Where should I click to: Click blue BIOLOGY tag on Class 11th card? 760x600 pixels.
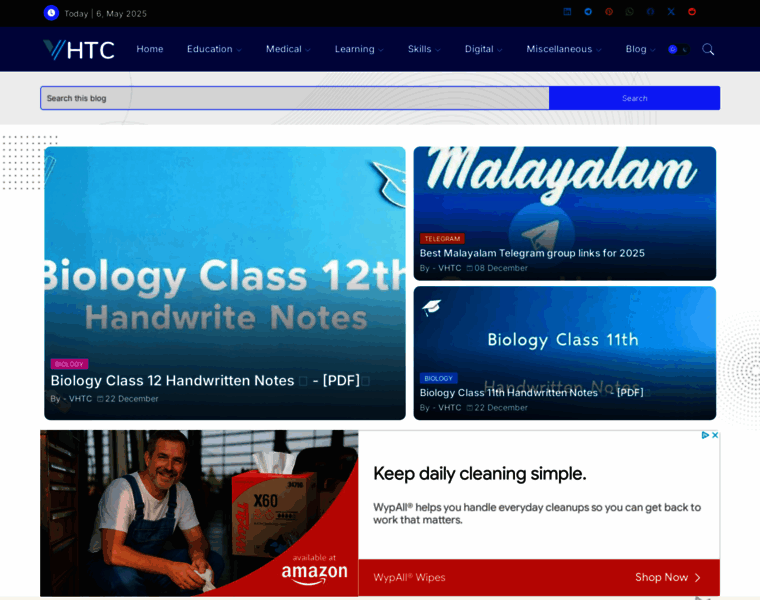(x=439, y=378)
